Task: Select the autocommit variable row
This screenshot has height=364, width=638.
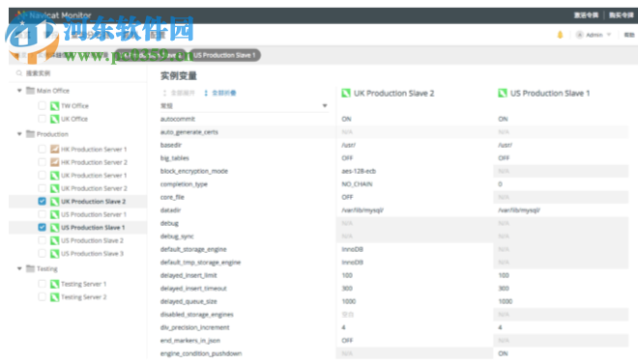Action: 393,119
